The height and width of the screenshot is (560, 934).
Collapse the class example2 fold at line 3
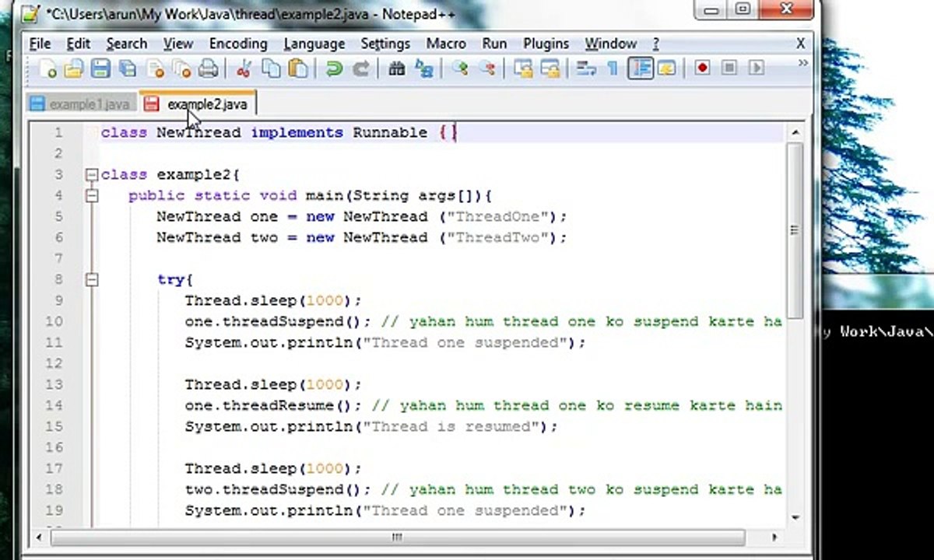click(x=92, y=175)
